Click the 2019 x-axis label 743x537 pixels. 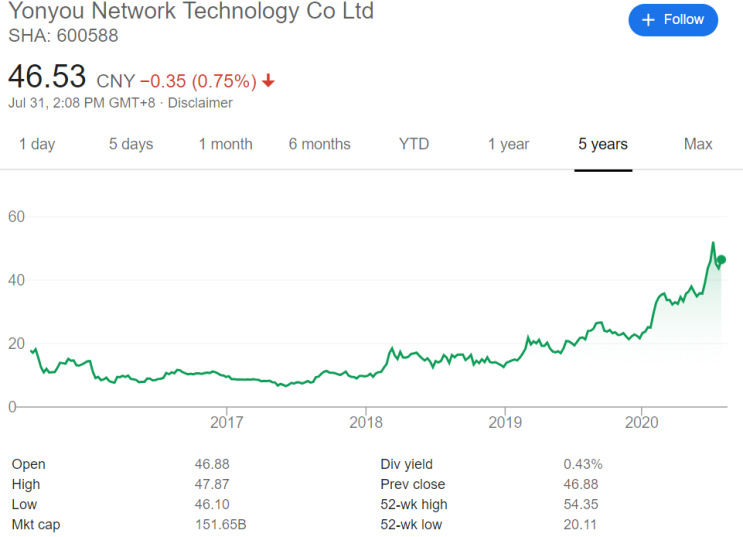(505, 421)
